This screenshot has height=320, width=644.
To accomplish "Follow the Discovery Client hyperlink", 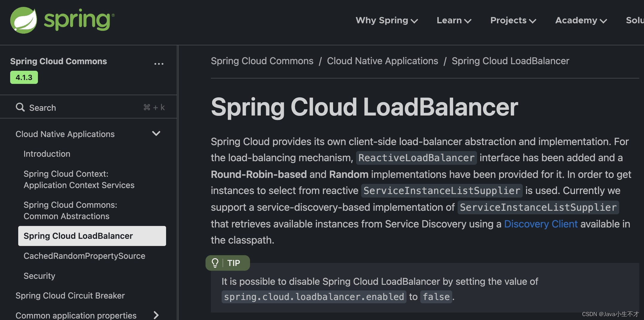I will (x=541, y=224).
